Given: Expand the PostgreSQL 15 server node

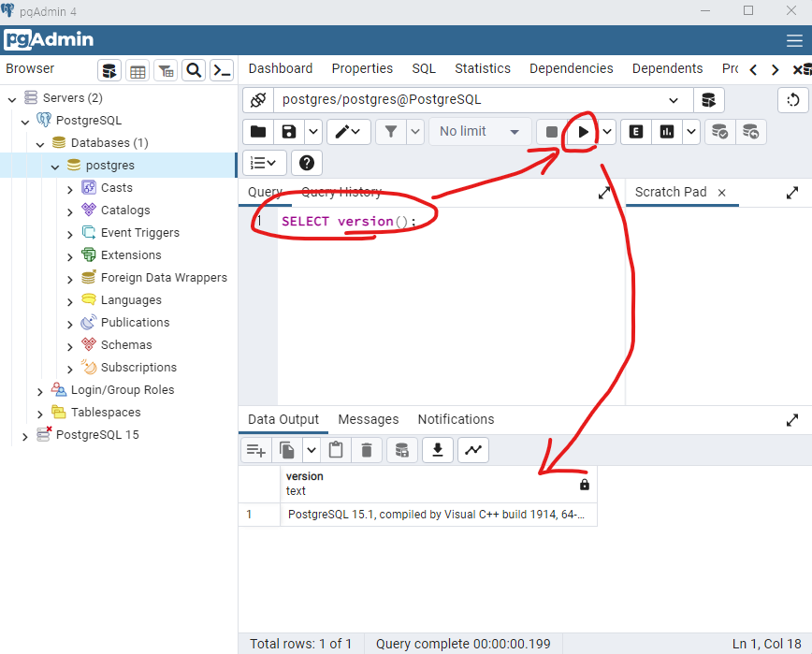Looking at the screenshot, I should (x=25, y=437).
